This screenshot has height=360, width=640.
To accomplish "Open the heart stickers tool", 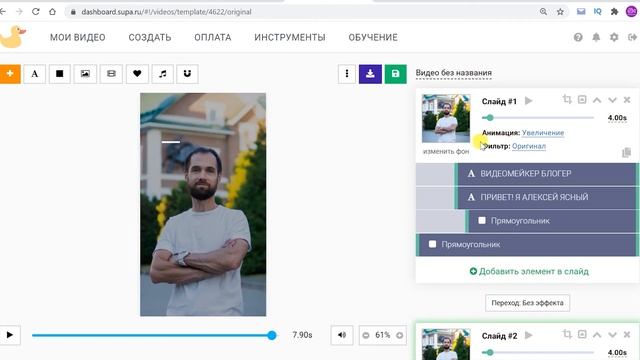I will 137,74.
